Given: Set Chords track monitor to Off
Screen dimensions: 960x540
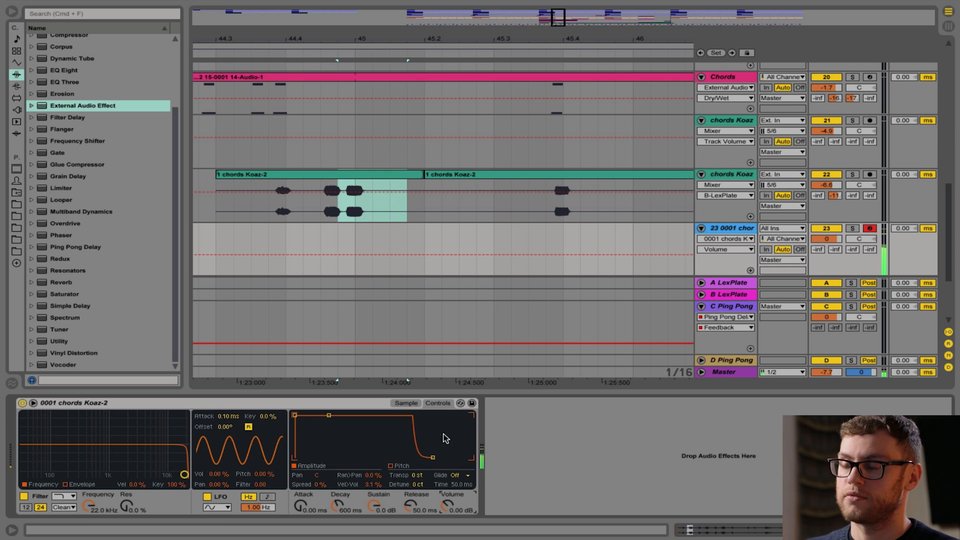Looking at the screenshot, I should [800, 88].
